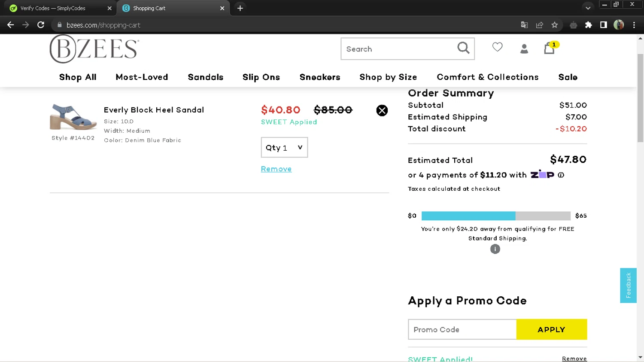This screenshot has width=644, height=362.
Task: Open the Chrome three-dot menu
Action: (634, 25)
